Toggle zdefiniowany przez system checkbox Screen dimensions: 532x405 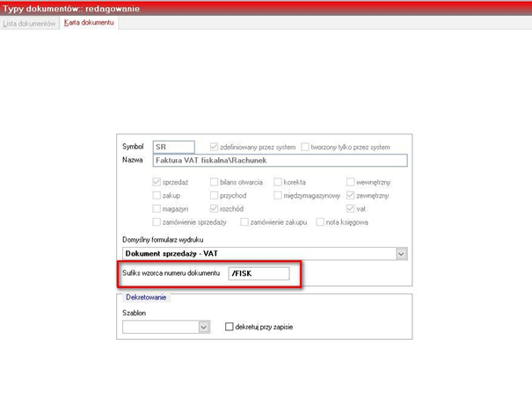[x=214, y=147]
